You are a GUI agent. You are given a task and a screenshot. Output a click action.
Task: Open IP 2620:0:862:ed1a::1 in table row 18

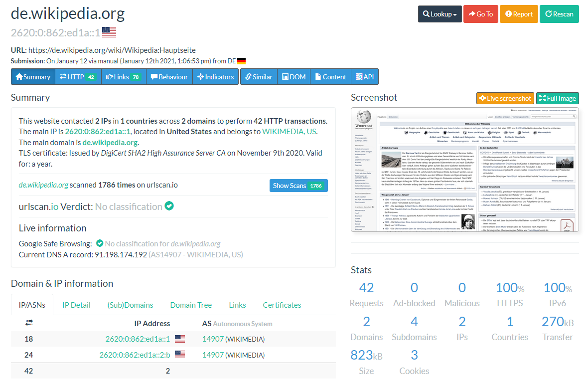(138, 339)
